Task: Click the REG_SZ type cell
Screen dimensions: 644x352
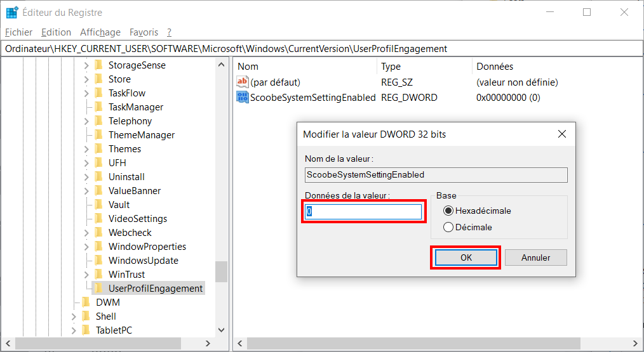Action: pos(397,82)
